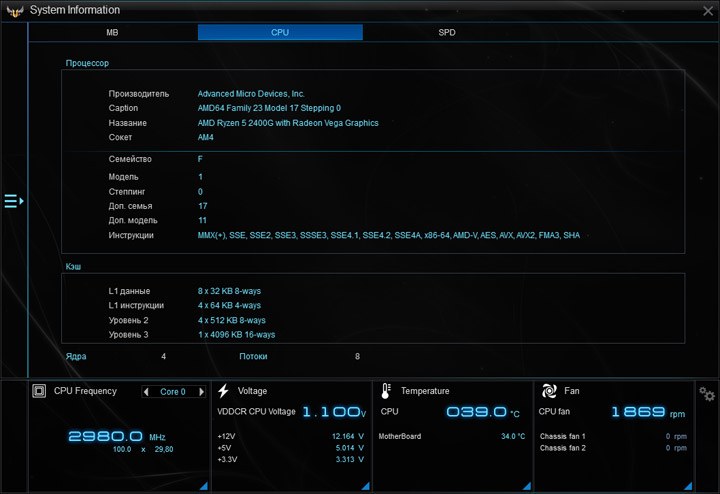Screen dimensions: 720x494
Task: Click the 4 x 512 KB 8-ways value
Action: pos(231,320)
